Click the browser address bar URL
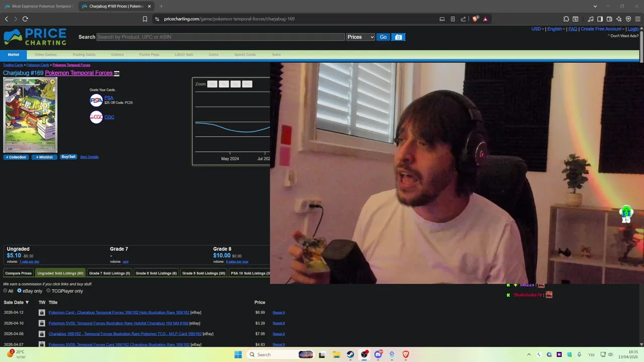Viewport: 644px width, 362px height. click(229, 19)
